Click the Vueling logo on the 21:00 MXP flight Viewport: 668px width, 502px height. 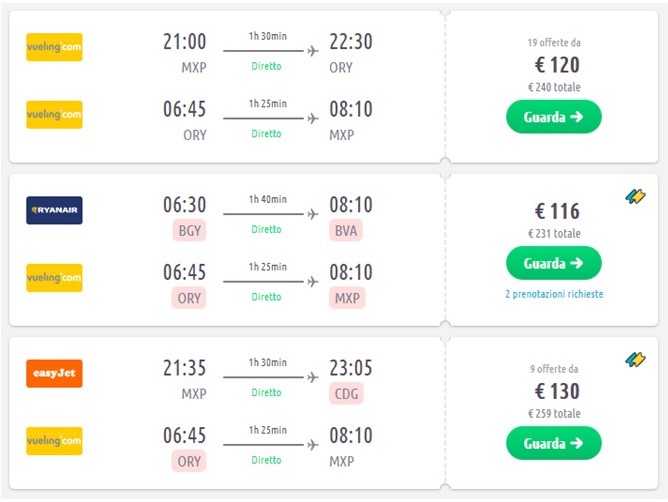point(54,47)
